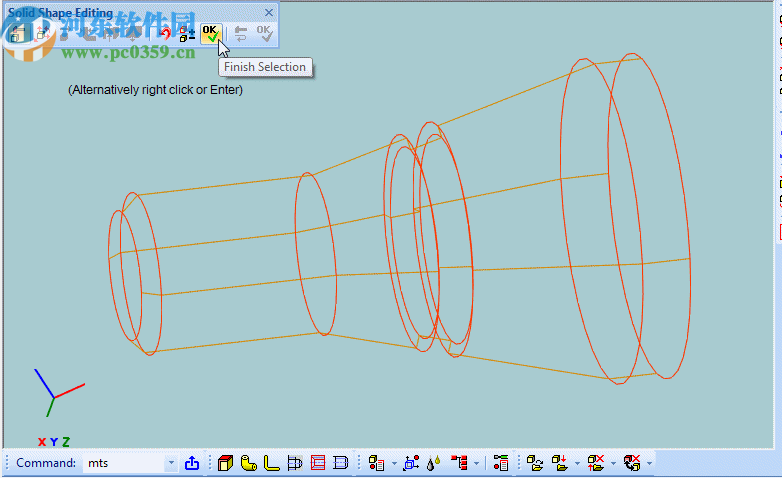Image resolution: width=782 pixels, height=478 pixels.
Task: Expand dropdown beside the selection filter icon
Action: click(x=394, y=463)
